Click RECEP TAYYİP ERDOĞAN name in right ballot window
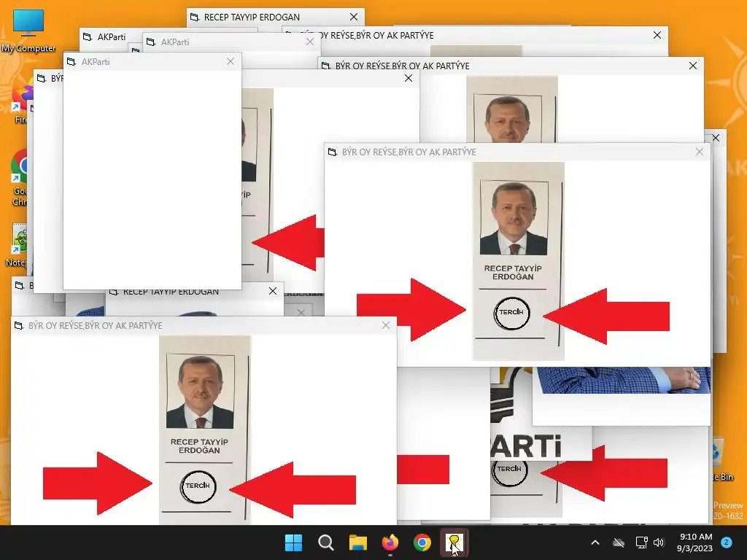The image size is (747, 560). tap(513, 273)
